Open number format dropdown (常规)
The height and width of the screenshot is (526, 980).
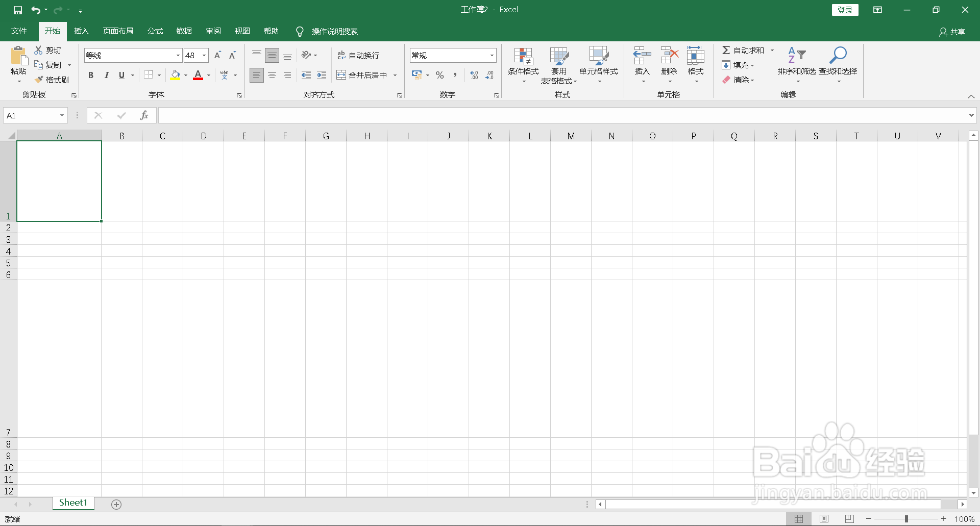point(492,55)
